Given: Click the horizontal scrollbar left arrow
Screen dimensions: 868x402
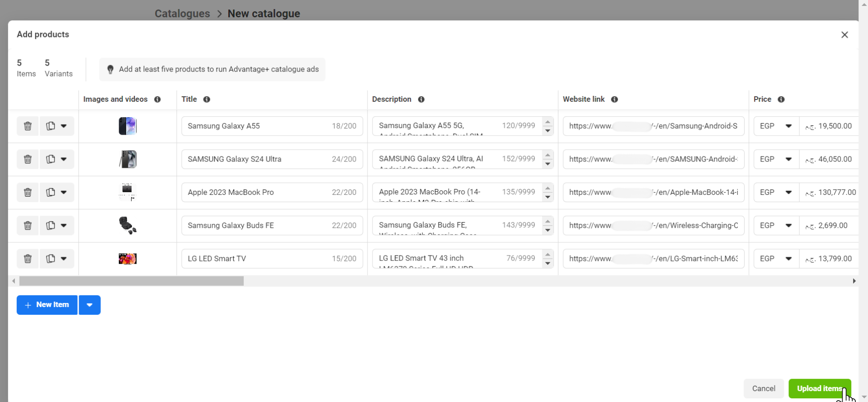Looking at the screenshot, I should pos(14,281).
